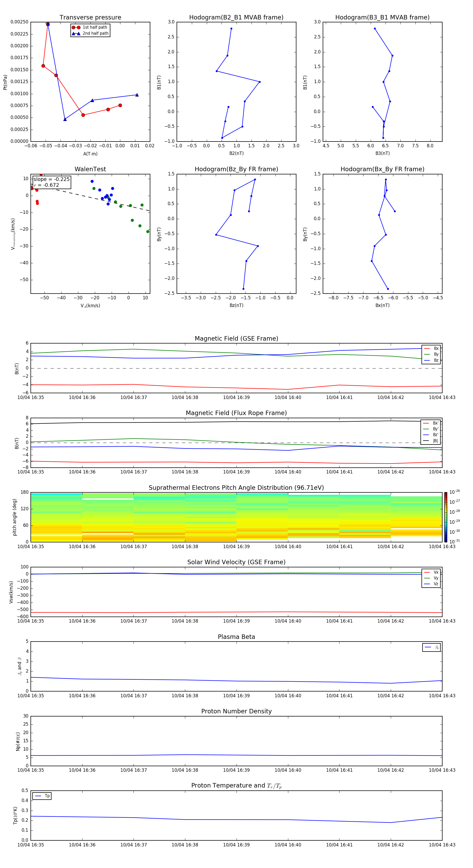This screenshot has height=868, width=473.
Task: Click the '180' tick on pitch angle axis
Action: pos(25,492)
